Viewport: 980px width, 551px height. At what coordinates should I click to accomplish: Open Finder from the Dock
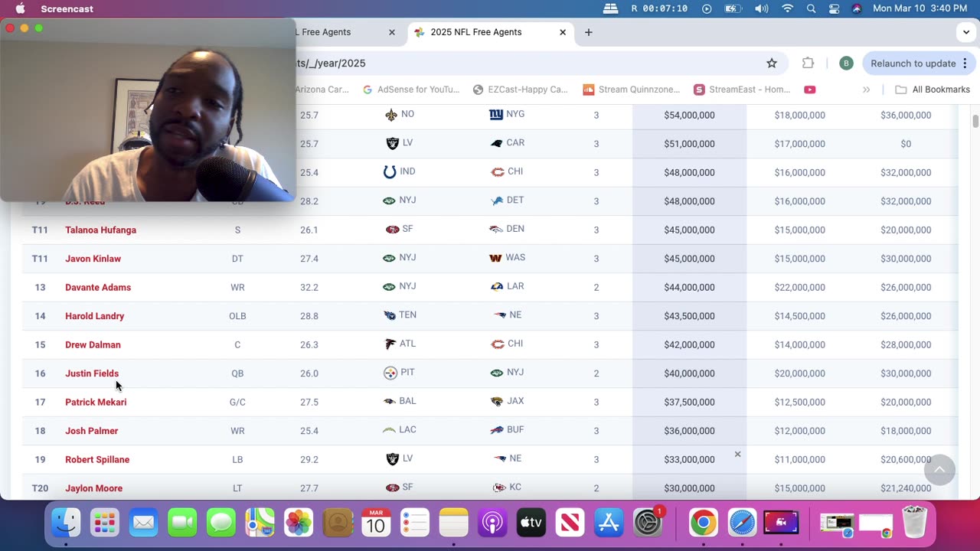click(66, 523)
